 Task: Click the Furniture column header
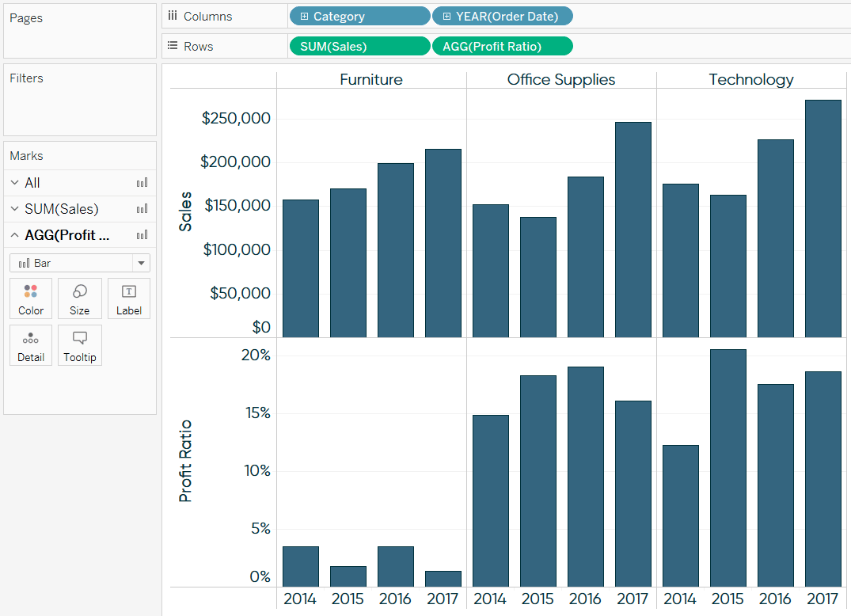[371, 79]
